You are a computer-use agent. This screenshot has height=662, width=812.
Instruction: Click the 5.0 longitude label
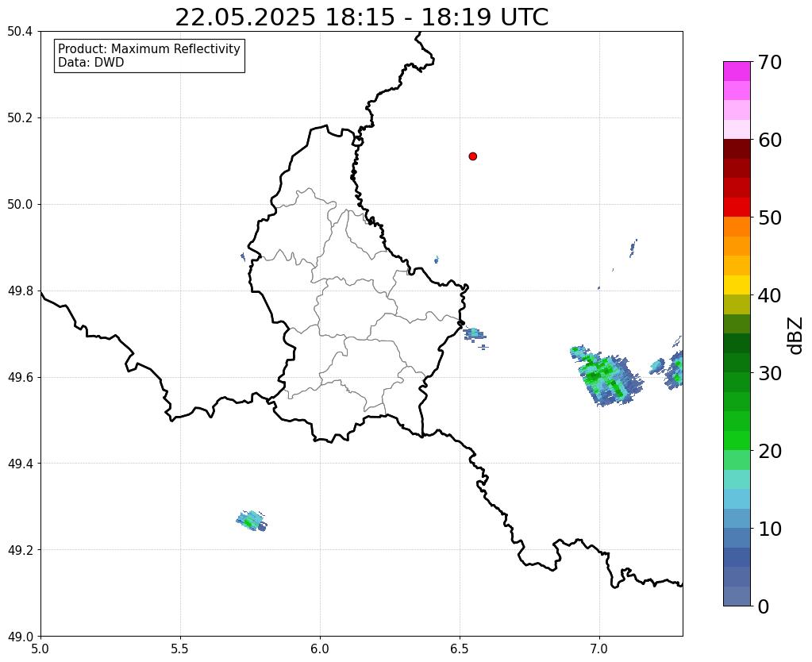(x=40, y=649)
